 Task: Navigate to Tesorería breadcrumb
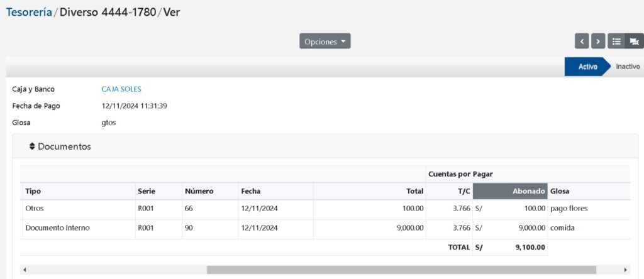pos(29,13)
